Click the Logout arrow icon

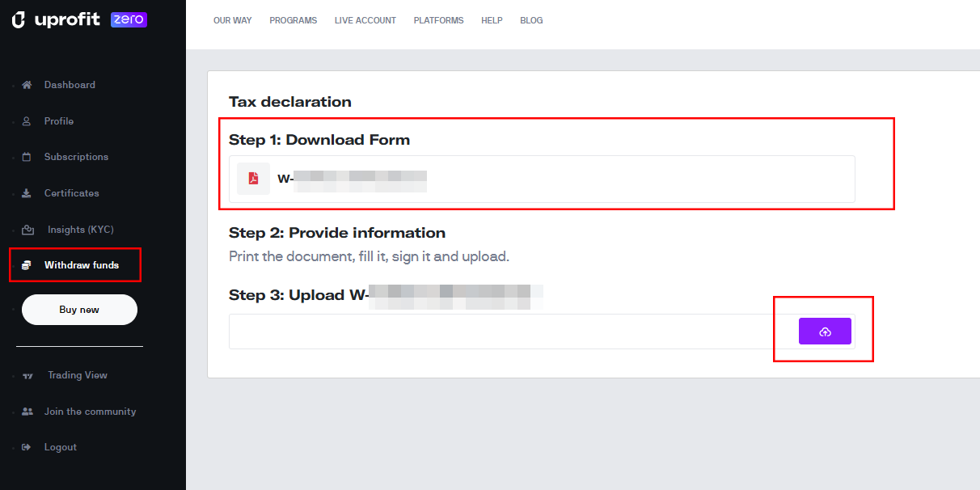27,447
